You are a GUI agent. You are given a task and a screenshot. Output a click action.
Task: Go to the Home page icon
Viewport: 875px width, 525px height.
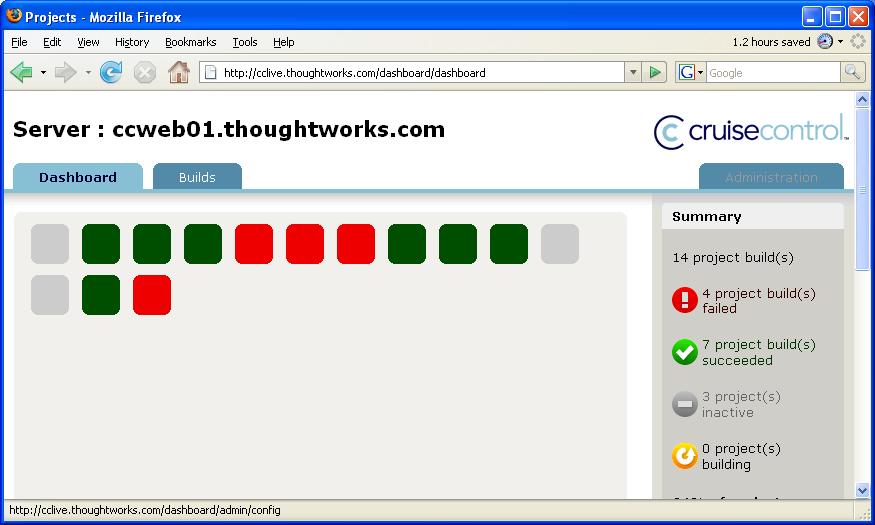click(x=178, y=72)
